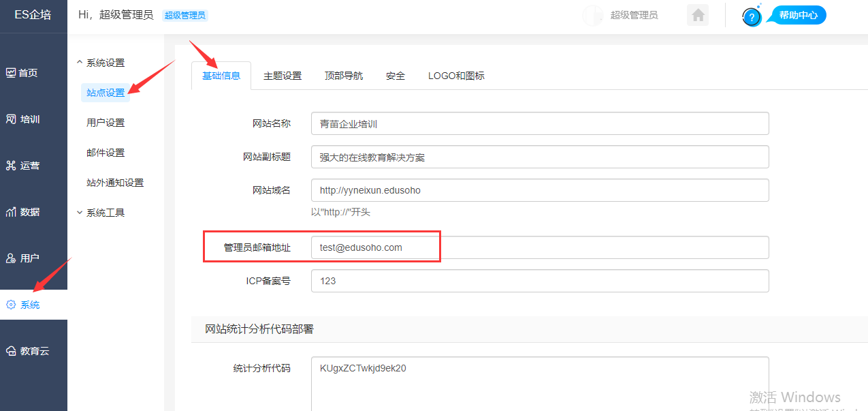Focus the 网站名称 input field

click(x=540, y=124)
